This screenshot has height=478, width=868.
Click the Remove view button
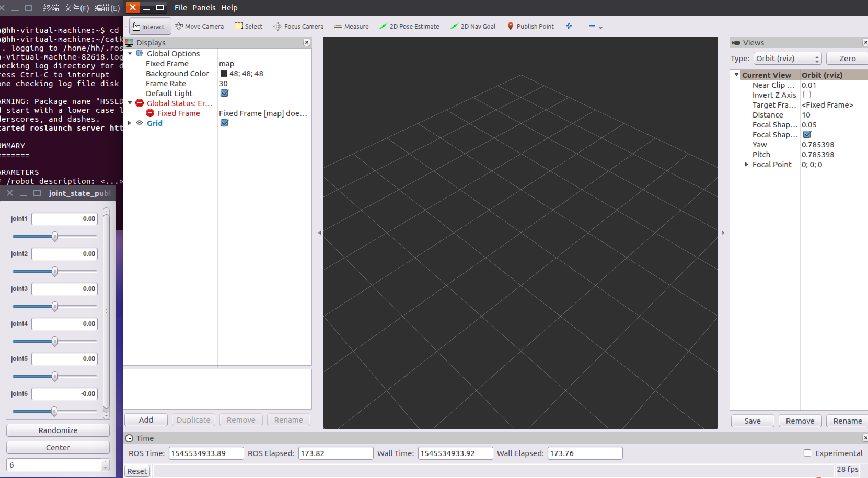pos(800,421)
